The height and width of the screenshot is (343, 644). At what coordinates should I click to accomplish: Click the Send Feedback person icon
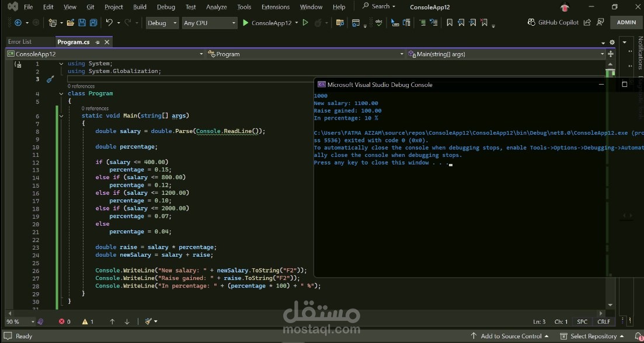[x=600, y=22]
